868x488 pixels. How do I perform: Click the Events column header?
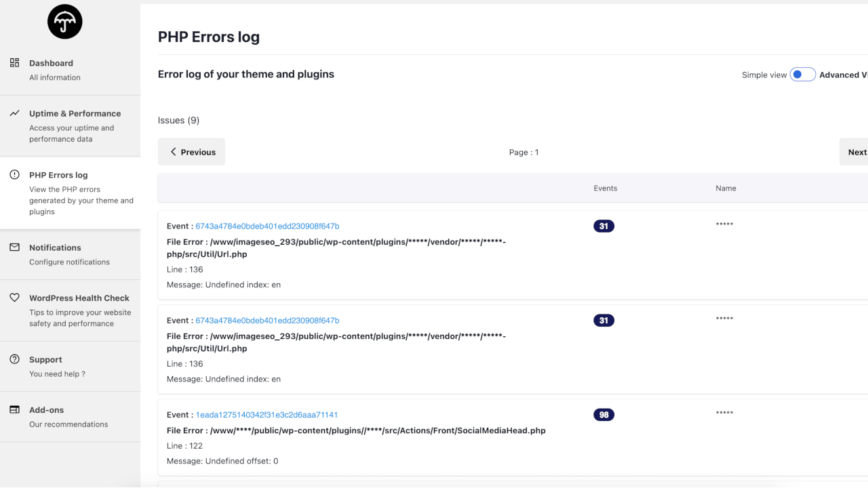point(605,188)
